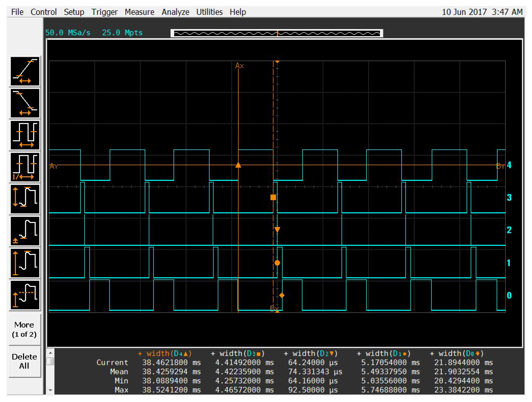This screenshot has height=402, width=532.
Task: Open the Measure menu
Action: pos(140,12)
